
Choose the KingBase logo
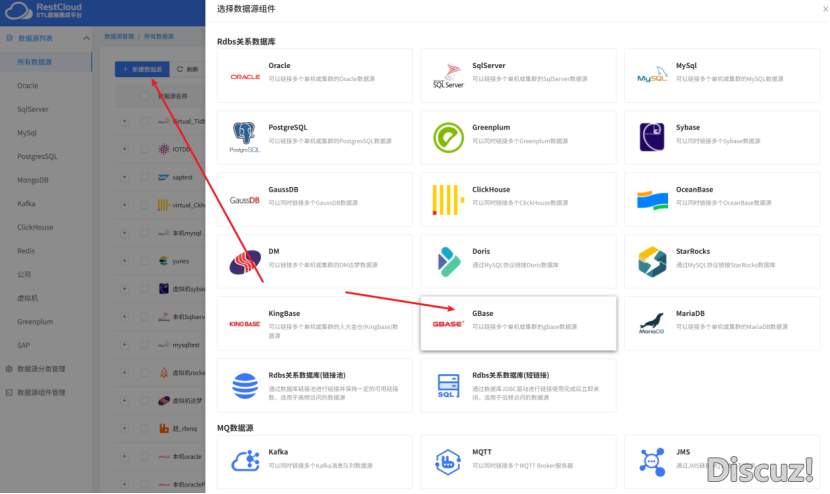(245, 324)
